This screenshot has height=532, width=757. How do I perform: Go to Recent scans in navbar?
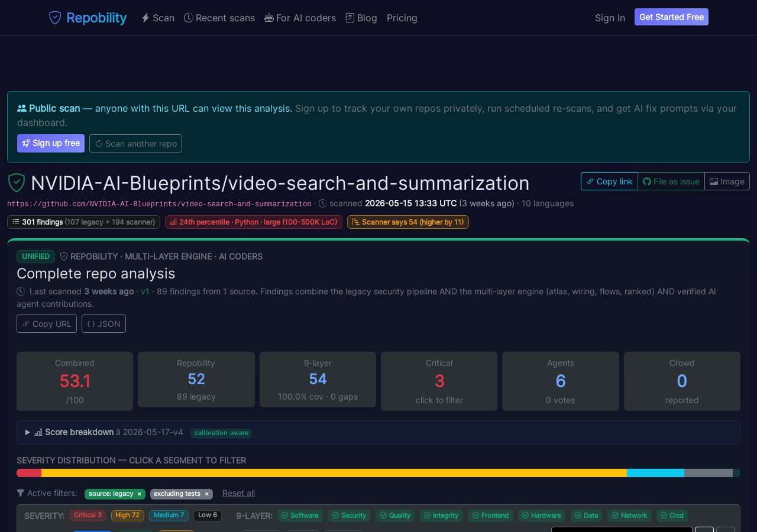[x=219, y=18]
